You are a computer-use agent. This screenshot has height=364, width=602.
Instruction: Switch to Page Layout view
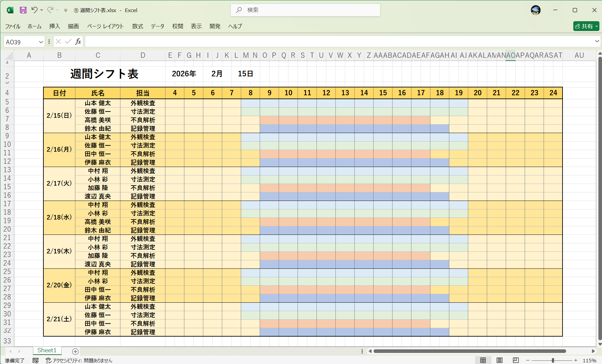tap(499, 360)
